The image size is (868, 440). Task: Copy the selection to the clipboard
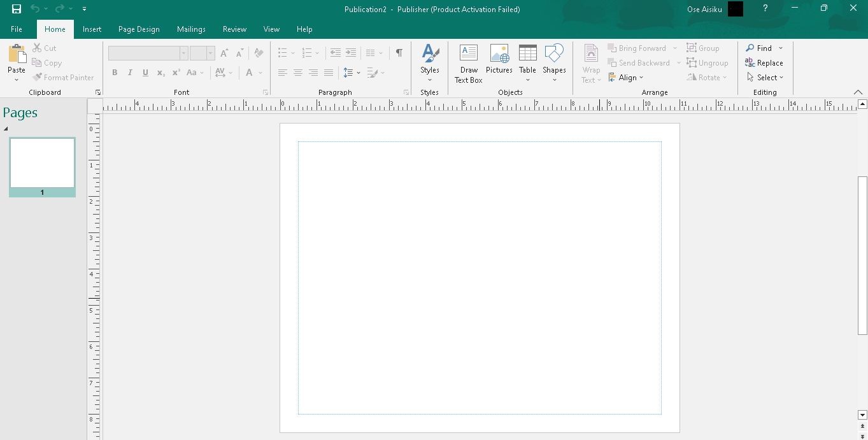pos(47,63)
